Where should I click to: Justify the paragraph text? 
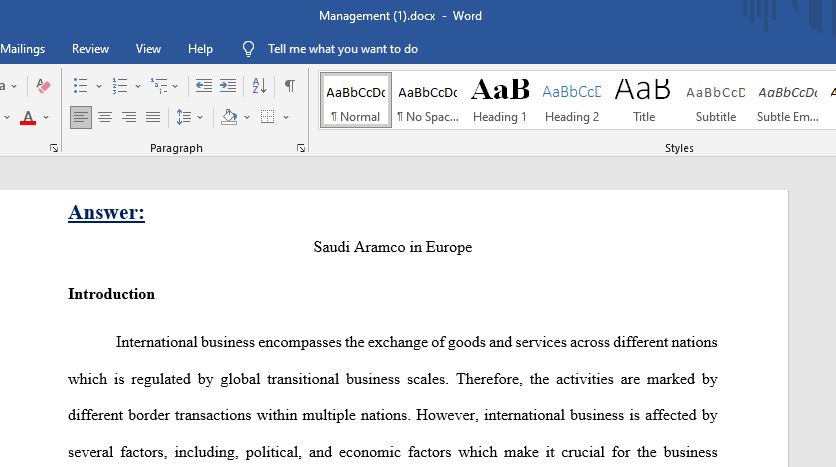point(153,117)
